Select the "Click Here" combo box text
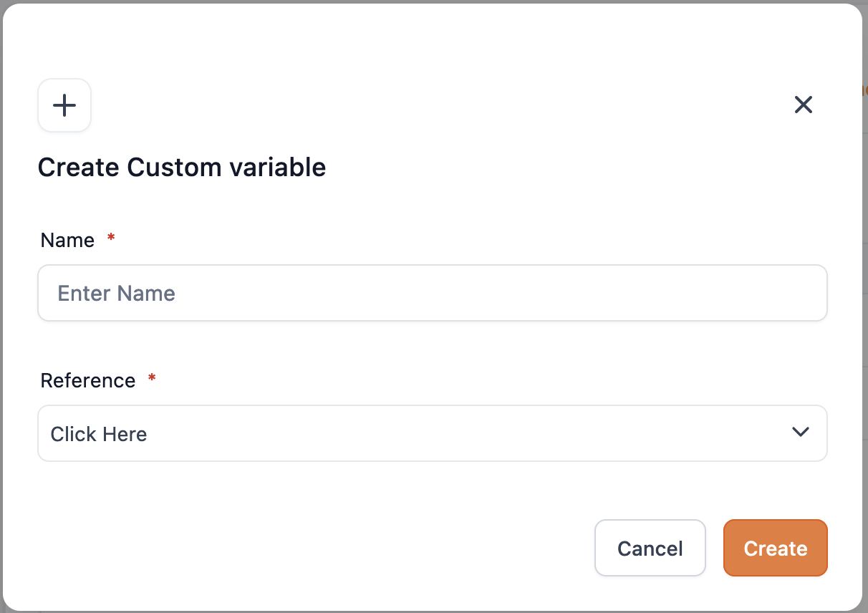868x613 pixels. pyautogui.click(x=99, y=435)
